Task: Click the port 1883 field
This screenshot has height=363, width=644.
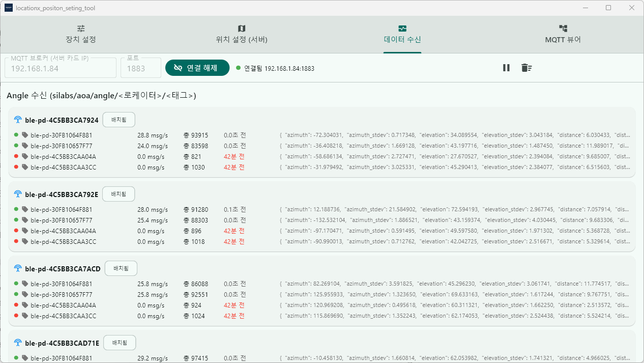Action: (x=141, y=68)
